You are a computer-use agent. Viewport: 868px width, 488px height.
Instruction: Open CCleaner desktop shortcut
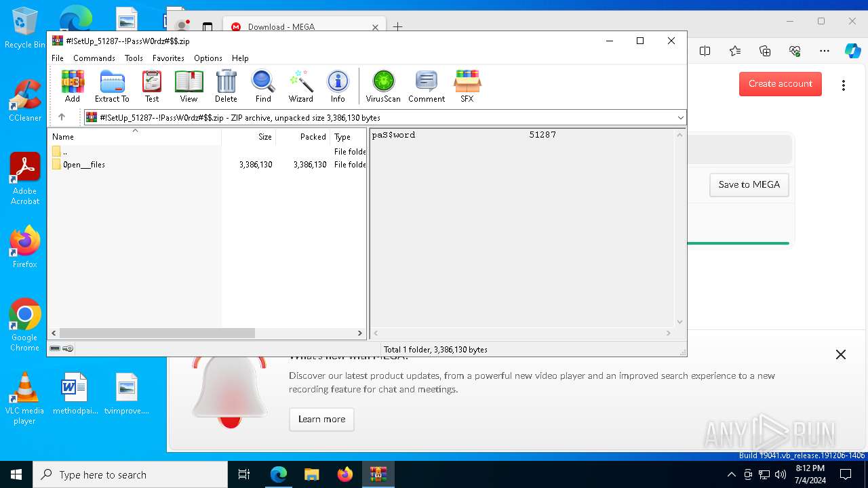[x=25, y=100]
